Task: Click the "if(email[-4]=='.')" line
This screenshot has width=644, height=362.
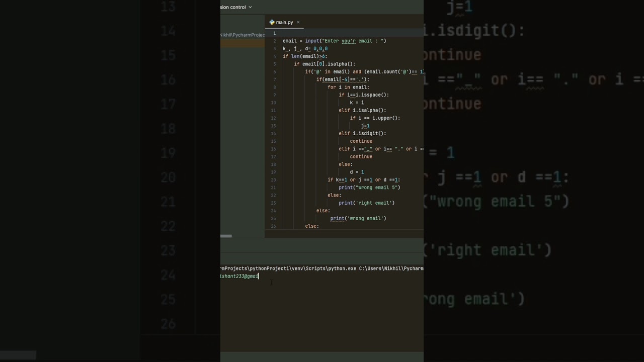Action: 343,79
